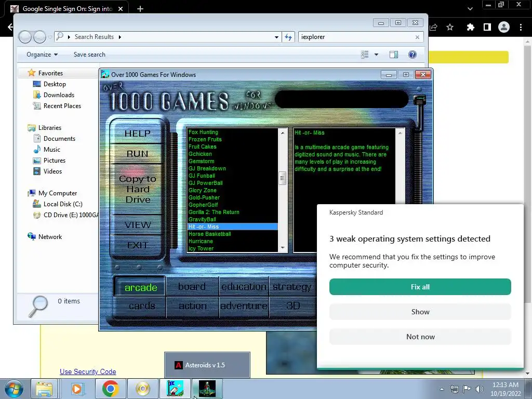This screenshot has width=532, height=399.
Task: Open CD Drive (E:) in sidebar
Action: (x=65, y=215)
